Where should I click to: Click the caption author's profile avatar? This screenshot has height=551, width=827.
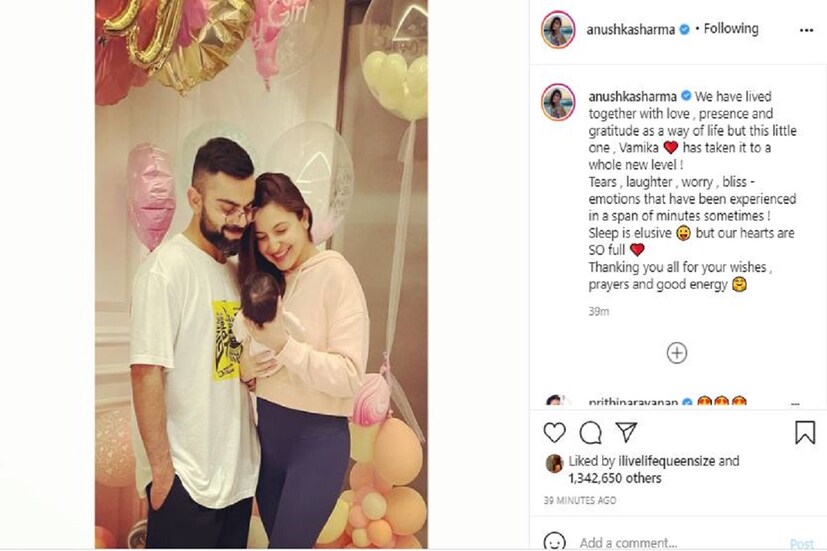tap(558, 102)
